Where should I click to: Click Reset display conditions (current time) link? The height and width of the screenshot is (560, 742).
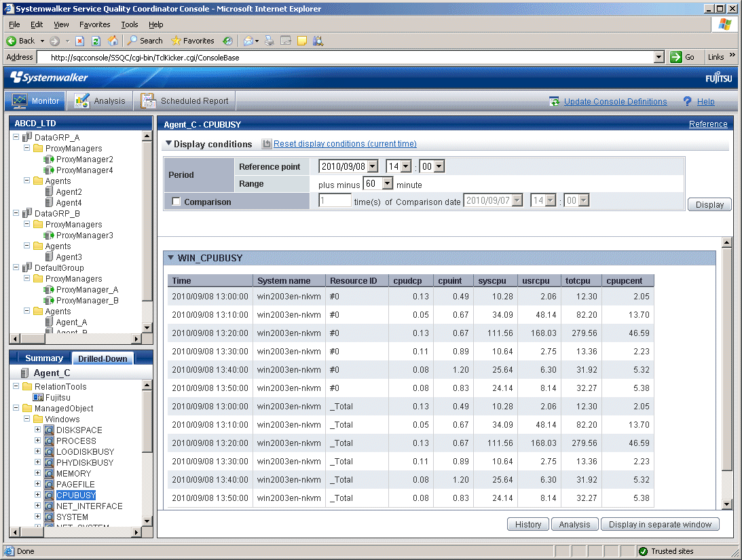pos(345,144)
